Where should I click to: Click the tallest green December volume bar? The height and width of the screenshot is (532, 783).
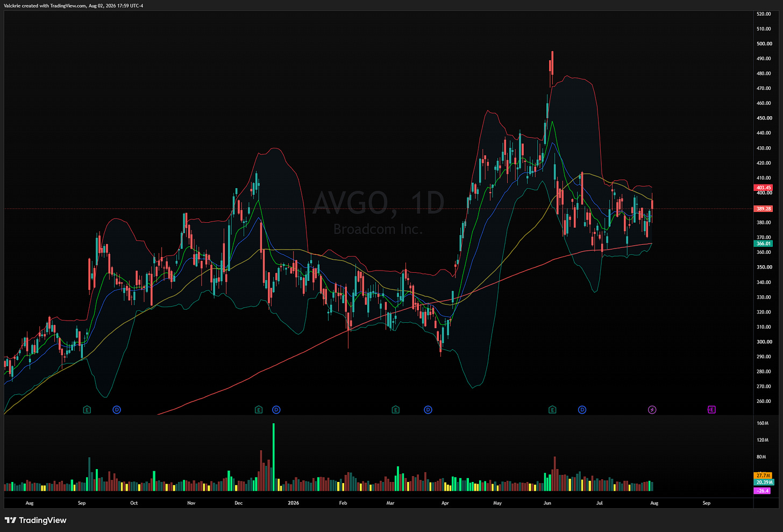tap(274, 457)
